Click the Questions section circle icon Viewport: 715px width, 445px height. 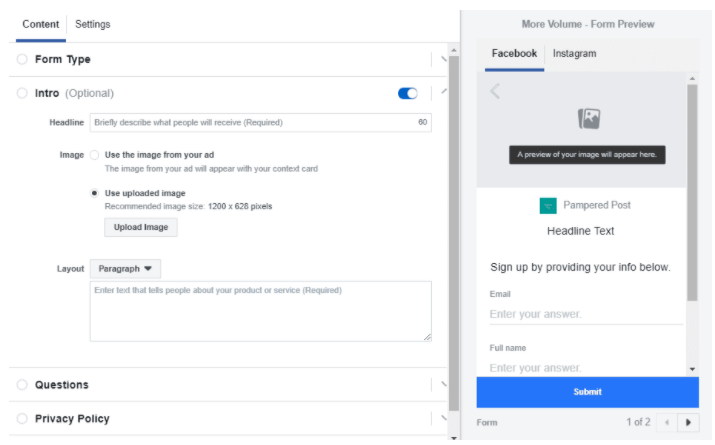[x=22, y=385]
